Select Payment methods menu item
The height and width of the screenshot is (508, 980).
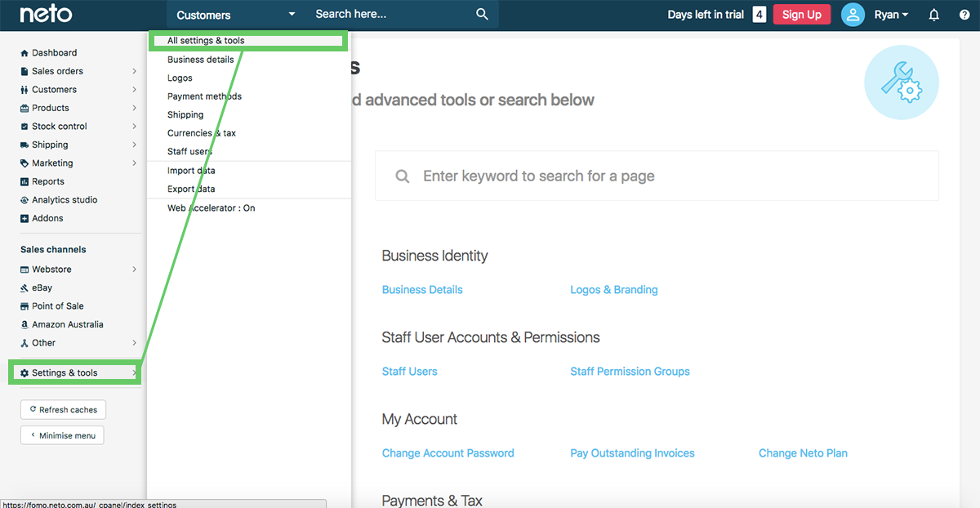tap(204, 96)
